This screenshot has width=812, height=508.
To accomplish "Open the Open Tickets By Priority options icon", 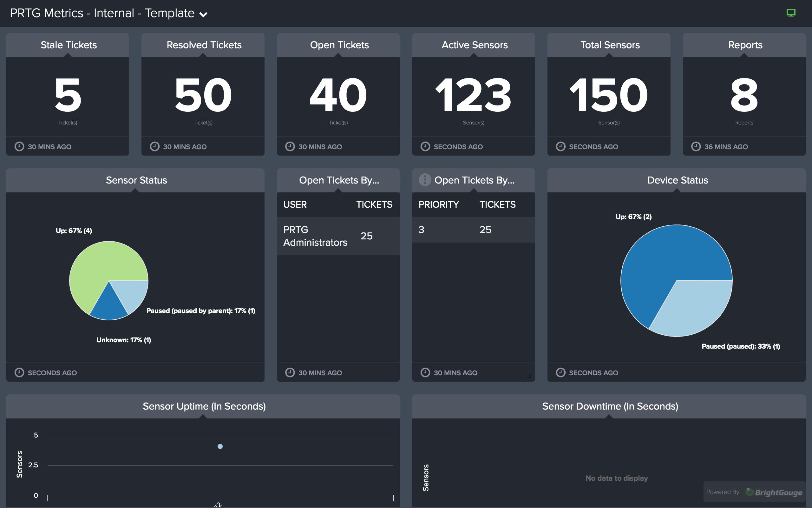I will click(424, 180).
